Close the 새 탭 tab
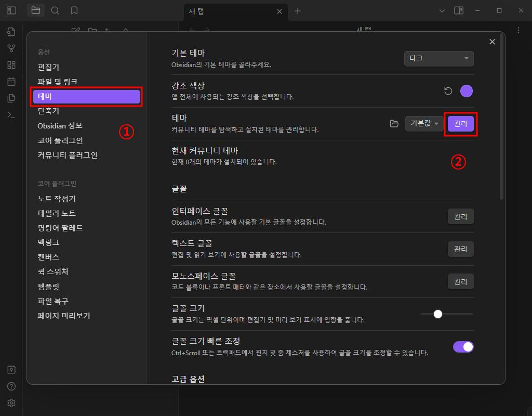The width and height of the screenshot is (532, 416). pyautogui.click(x=279, y=11)
